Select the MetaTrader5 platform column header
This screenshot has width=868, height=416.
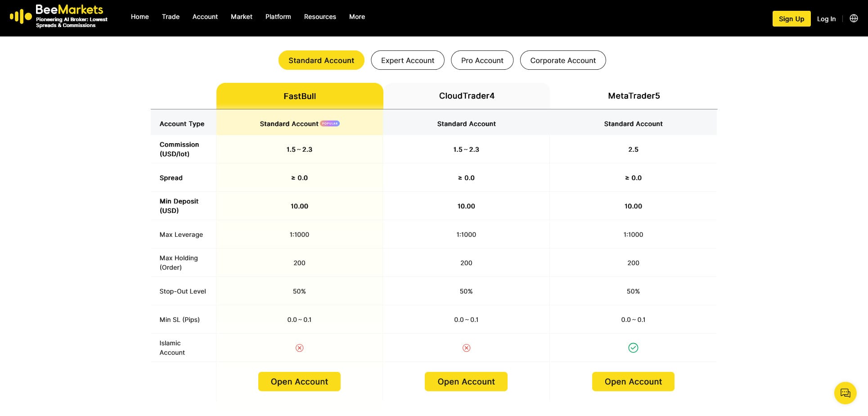(634, 96)
